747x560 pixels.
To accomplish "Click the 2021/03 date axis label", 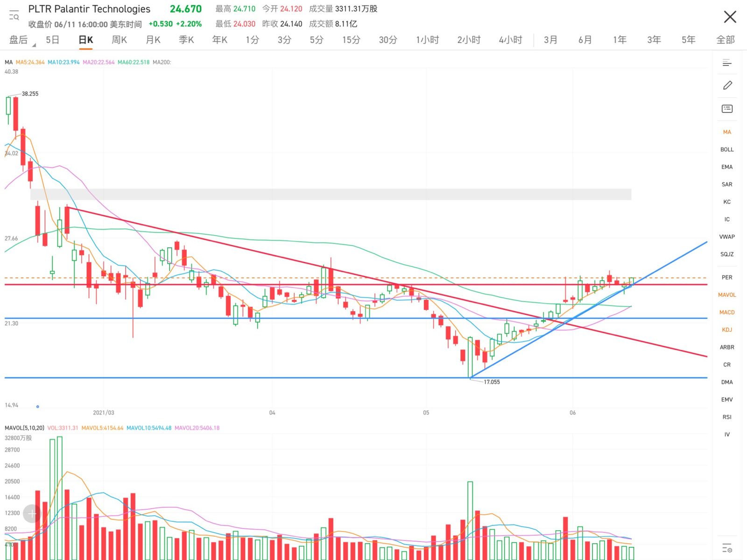I will point(103,413).
